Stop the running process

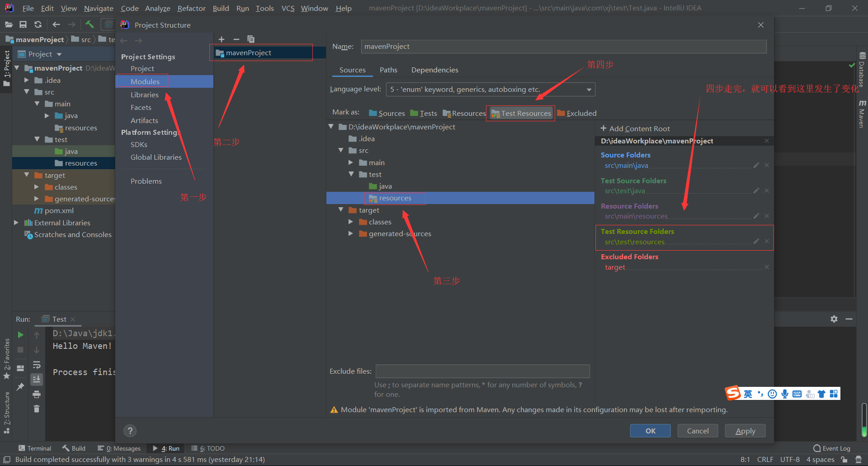click(x=20, y=350)
